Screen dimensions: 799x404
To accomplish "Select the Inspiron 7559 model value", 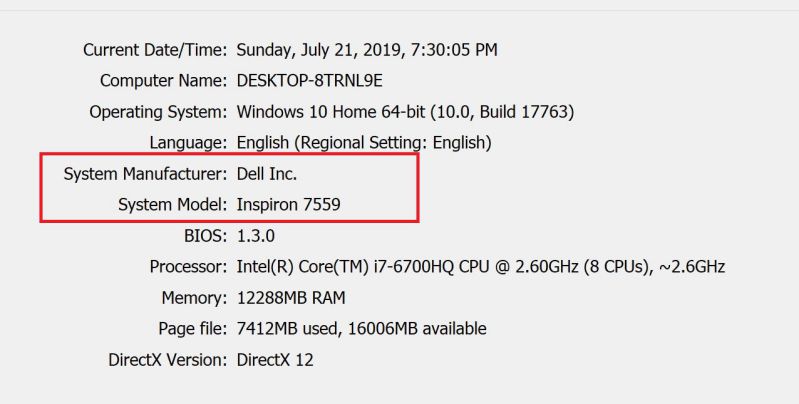I will (288, 205).
